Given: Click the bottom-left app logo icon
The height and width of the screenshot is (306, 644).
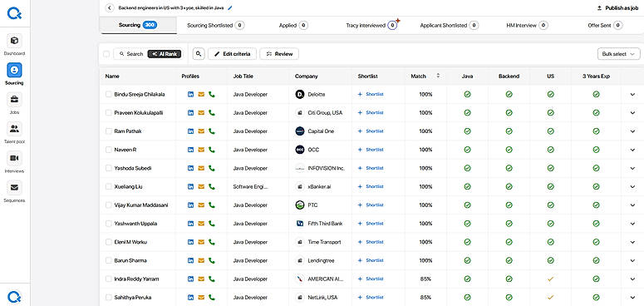Looking at the screenshot, I should [x=15, y=296].
